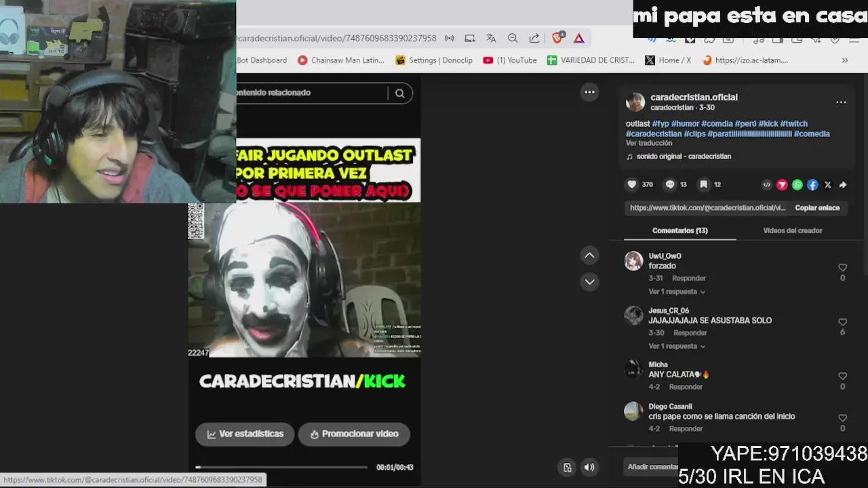Click zoom magnifier icon in address bar

pos(513,39)
